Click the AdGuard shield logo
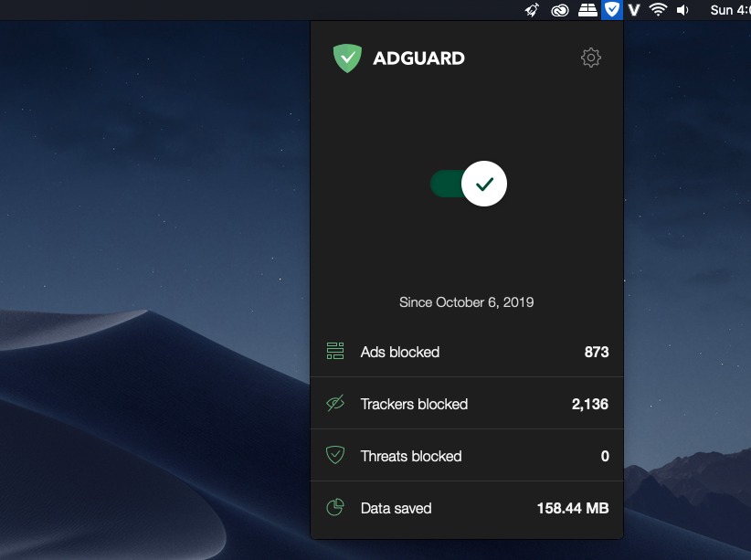This screenshot has width=751, height=560. tap(347, 57)
